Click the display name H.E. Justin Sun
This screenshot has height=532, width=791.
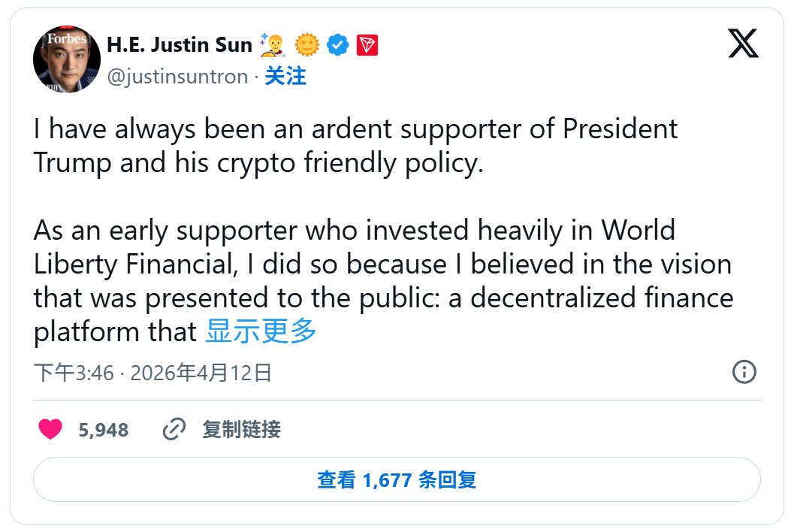click(179, 44)
